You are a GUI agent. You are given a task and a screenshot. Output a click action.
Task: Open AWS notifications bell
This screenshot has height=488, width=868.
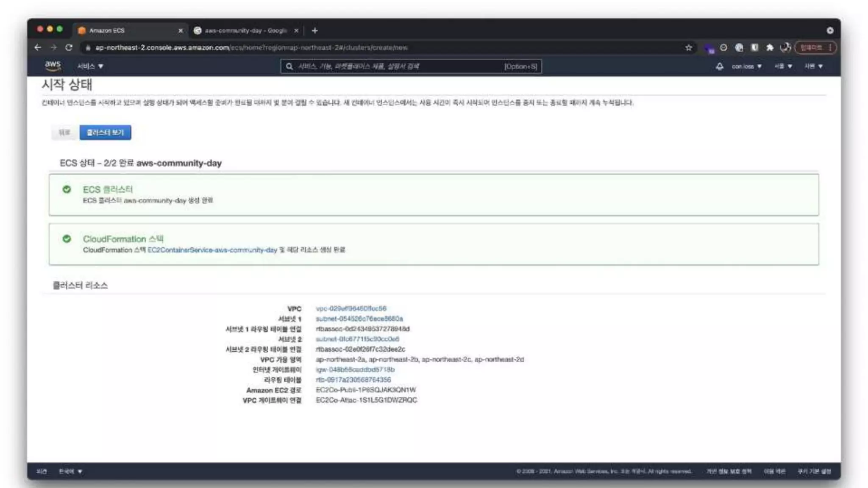[x=719, y=66]
